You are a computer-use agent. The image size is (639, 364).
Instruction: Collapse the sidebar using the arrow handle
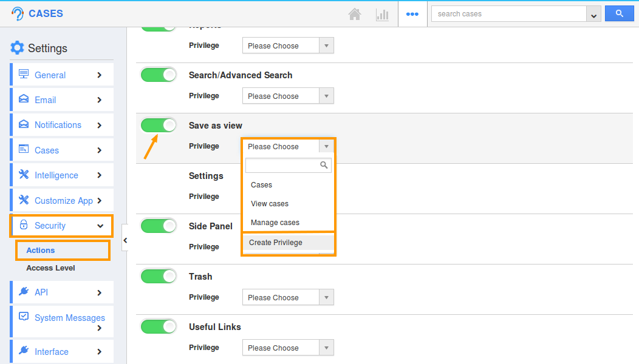click(x=125, y=241)
